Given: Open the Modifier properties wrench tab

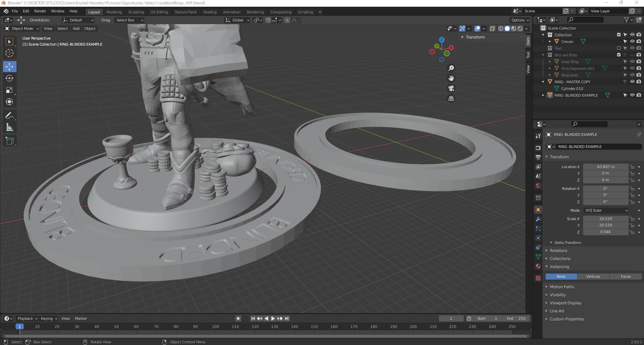Looking at the screenshot, I should click(x=538, y=219).
